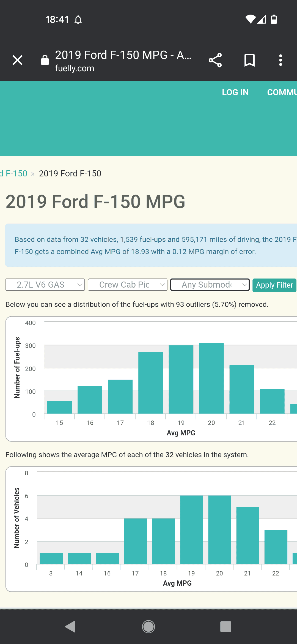Select the 21 MPG bar in fuel-ups chart
The image size is (297, 644).
(242, 389)
